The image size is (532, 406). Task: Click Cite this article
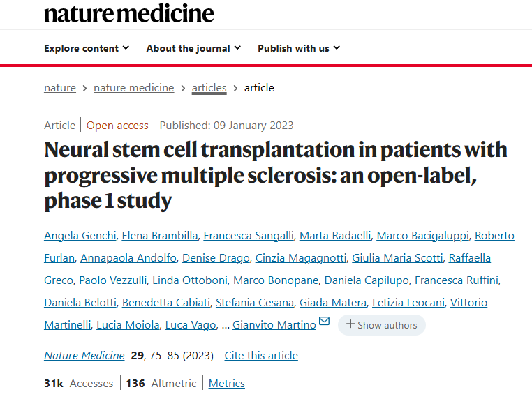click(x=261, y=356)
